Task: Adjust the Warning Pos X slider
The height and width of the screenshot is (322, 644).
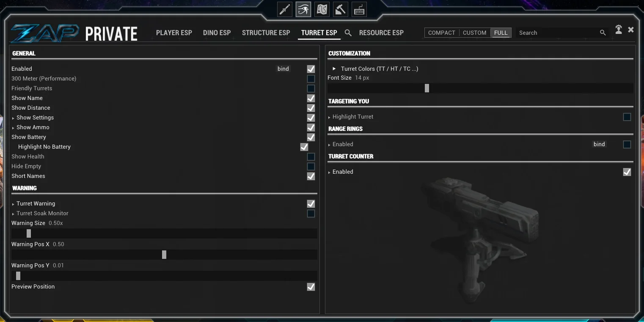Action: tap(164, 255)
